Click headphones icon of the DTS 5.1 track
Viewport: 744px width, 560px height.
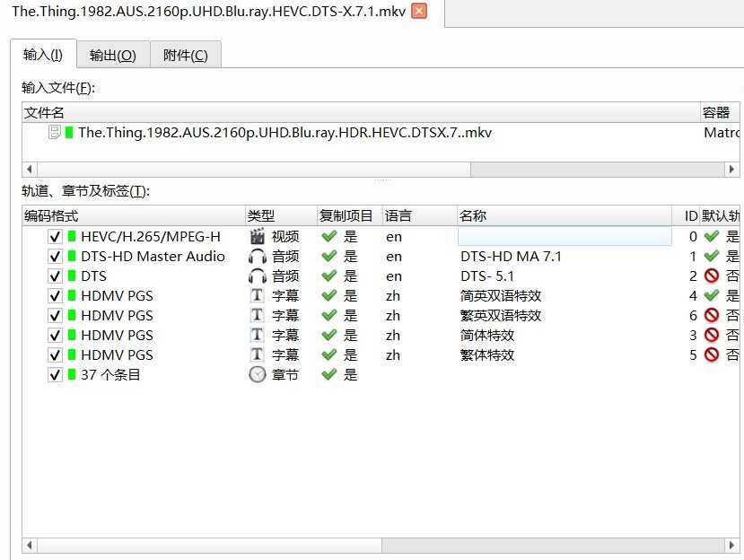point(258,276)
